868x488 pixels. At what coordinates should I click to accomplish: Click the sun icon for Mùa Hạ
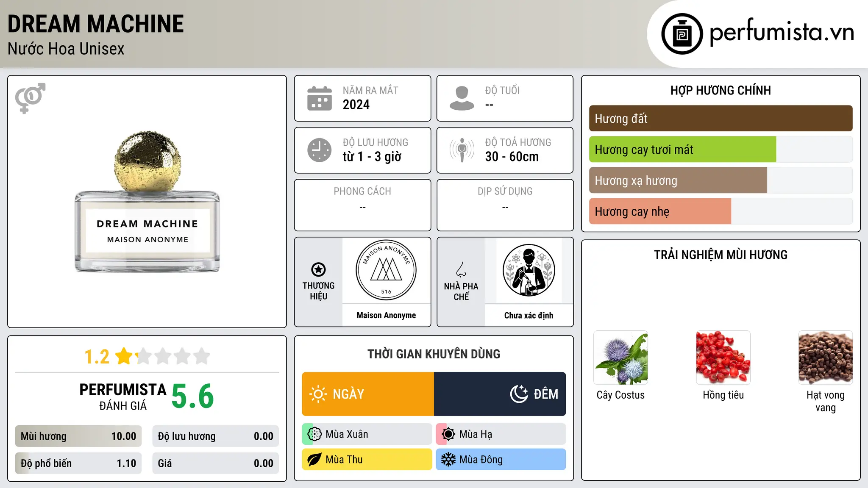(448, 434)
